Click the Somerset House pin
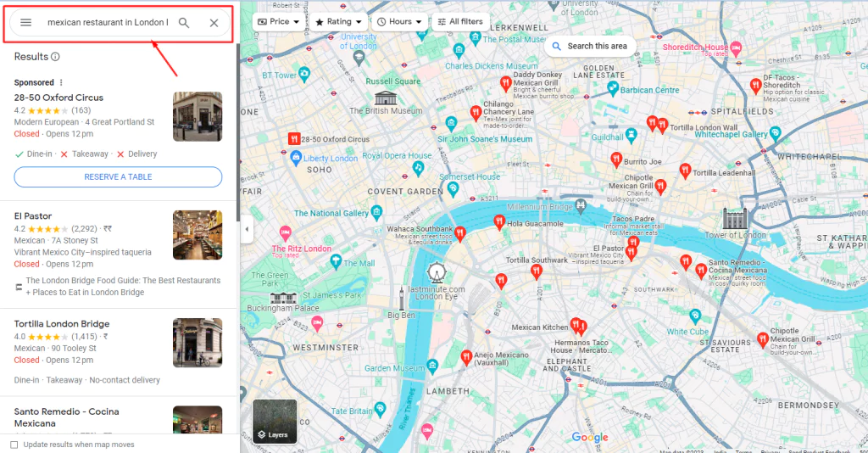Screen dimensions: 868x453 click(453, 190)
